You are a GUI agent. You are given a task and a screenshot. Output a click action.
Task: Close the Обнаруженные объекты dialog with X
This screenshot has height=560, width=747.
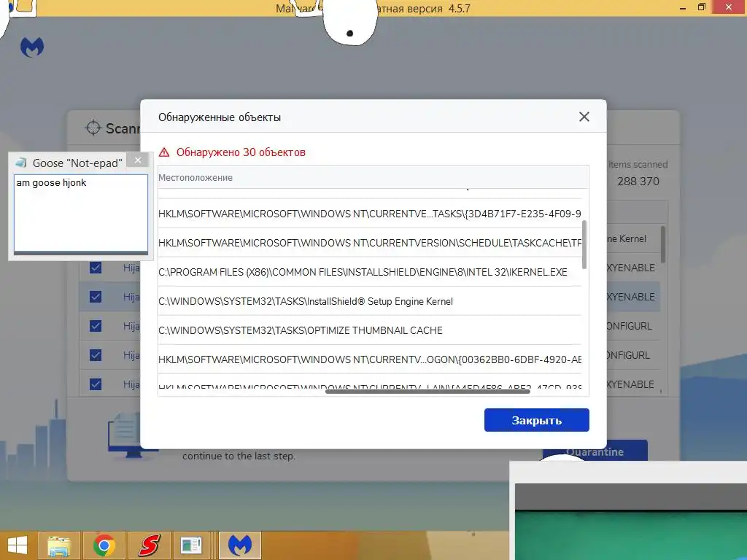pos(584,117)
